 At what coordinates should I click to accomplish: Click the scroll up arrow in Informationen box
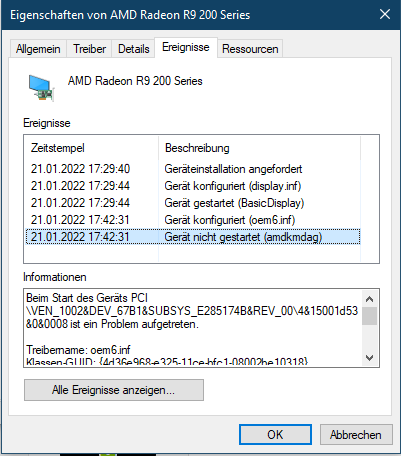369,299
